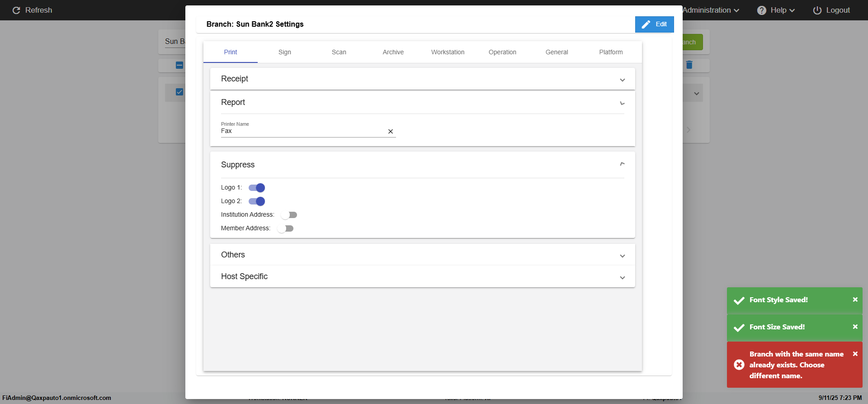Click the pencil Edit icon
This screenshot has height=404, width=868.
[646, 24]
